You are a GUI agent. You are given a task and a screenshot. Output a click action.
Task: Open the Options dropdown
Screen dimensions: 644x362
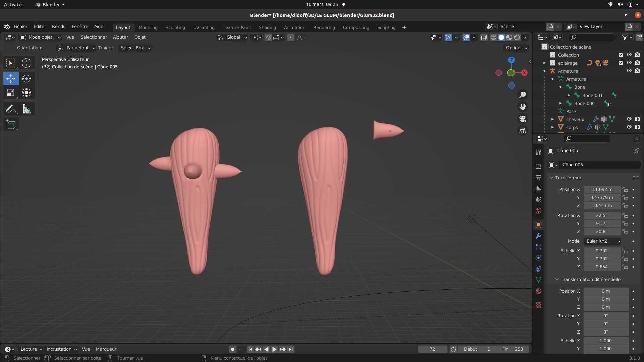(516, 48)
